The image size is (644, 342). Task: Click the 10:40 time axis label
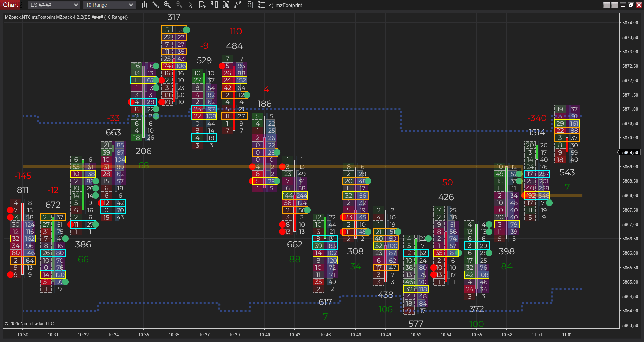tap(264, 335)
